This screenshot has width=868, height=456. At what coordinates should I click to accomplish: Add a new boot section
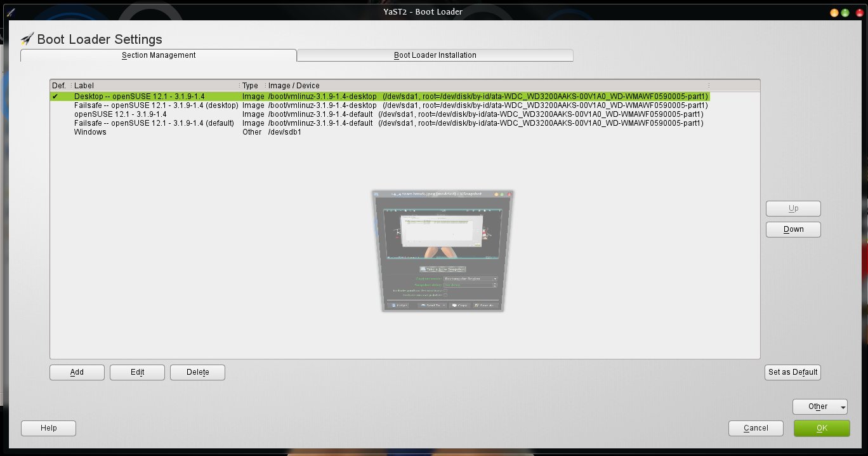[77, 372]
